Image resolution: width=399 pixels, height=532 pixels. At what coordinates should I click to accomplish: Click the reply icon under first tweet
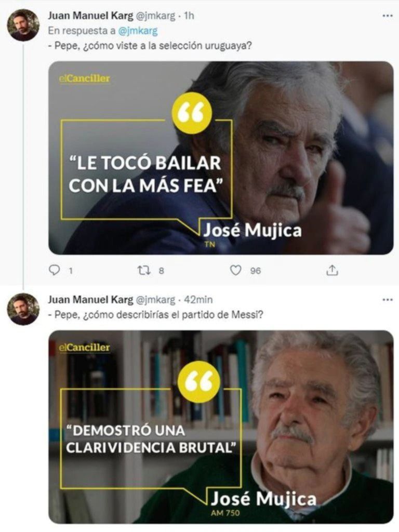tap(54, 270)
